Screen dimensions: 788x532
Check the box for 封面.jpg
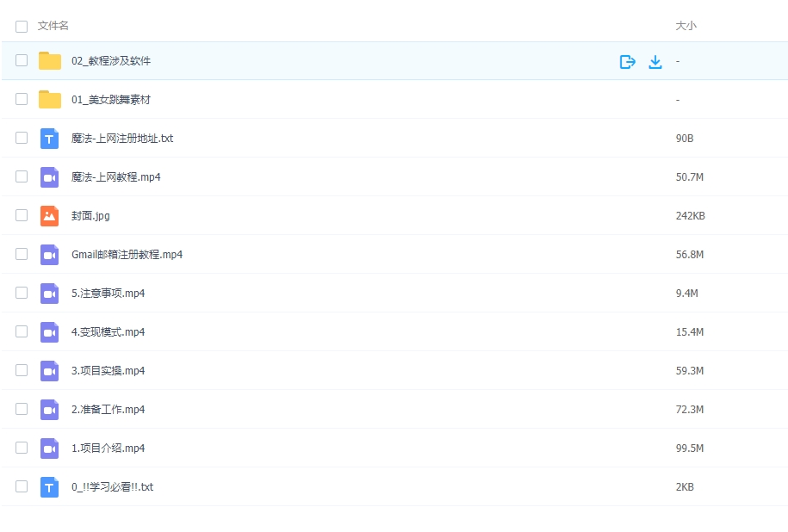(x=22, y=216)
